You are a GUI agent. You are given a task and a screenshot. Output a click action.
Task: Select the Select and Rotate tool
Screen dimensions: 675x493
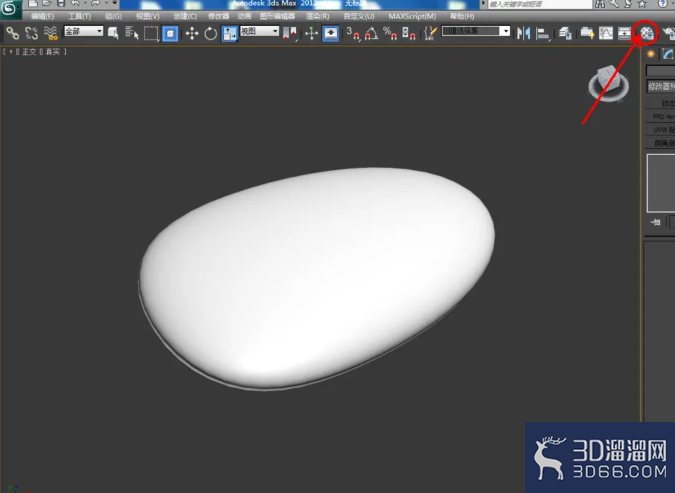211,33
